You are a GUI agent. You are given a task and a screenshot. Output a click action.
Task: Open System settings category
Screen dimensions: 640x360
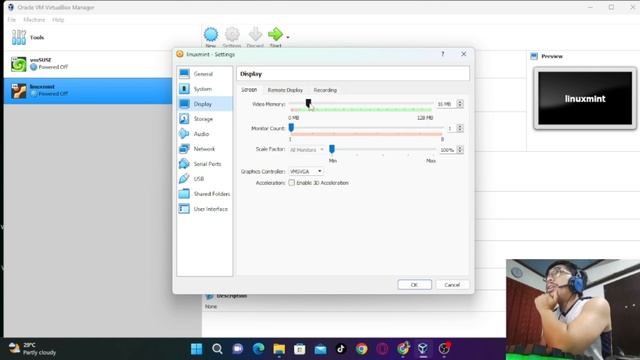pos(204,89)
